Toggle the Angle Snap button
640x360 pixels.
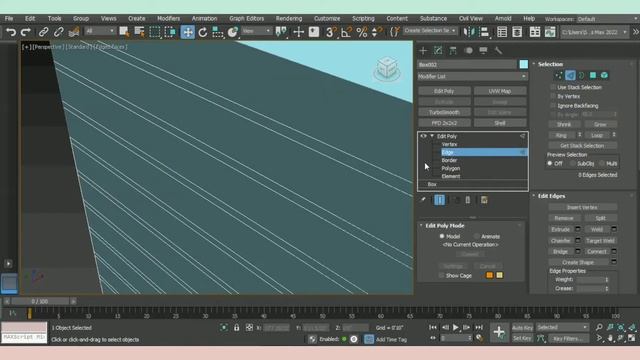point(346,32)
